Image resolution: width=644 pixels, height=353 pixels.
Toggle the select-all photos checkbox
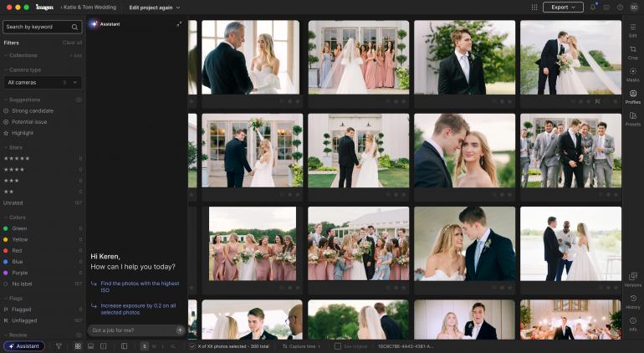click(192, 346)
